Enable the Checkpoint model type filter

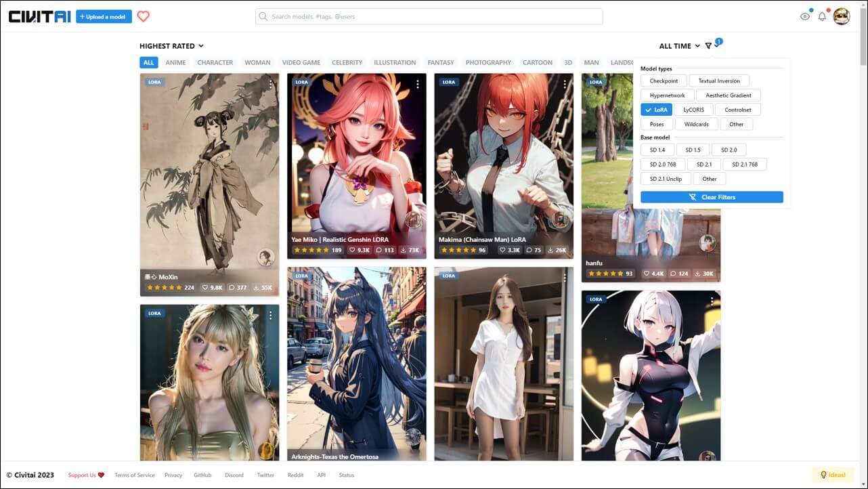coord(664,81)
